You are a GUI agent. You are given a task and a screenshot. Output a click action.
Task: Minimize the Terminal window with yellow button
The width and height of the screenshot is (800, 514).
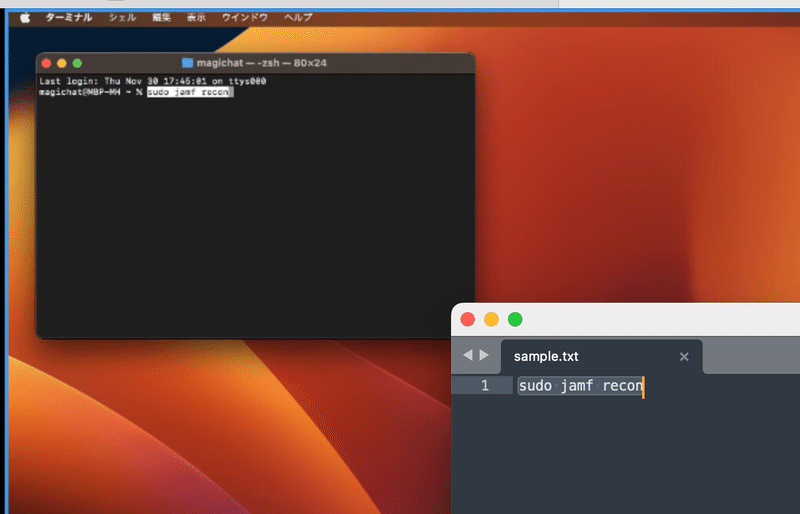tap(62, 63)
